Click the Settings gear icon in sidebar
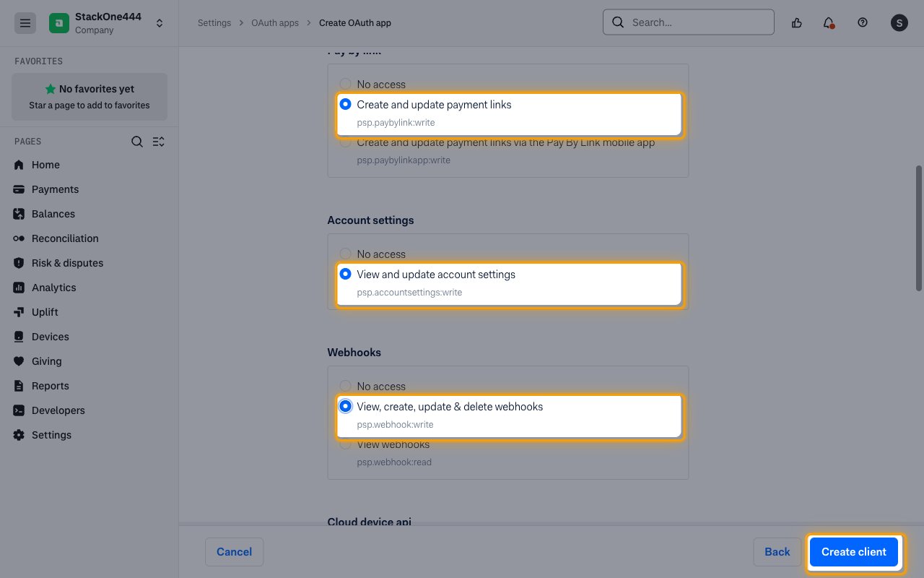This screenshot has height=578, width=924. click(x=19, y=435)
